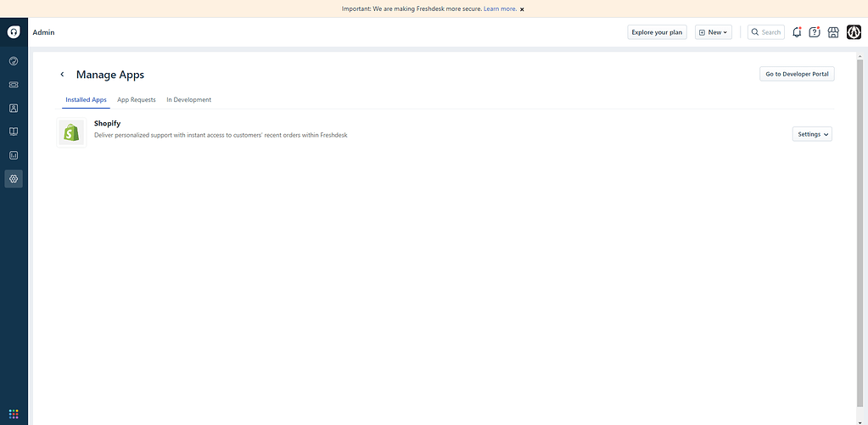
Task: Expand the Shopify Settings dropdown
Action: coord(812,134)
